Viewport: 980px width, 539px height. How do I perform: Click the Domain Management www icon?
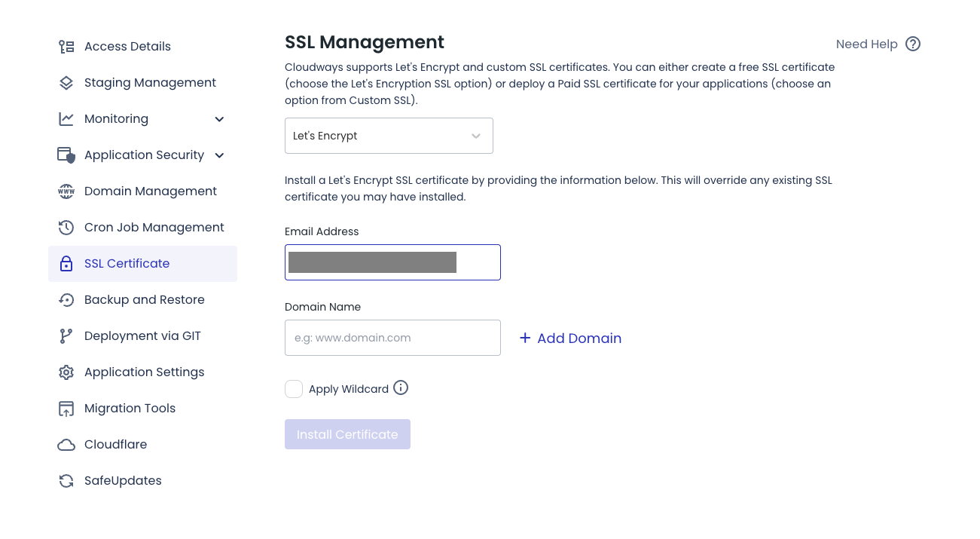pyautogui.click(x=66, y=191)
